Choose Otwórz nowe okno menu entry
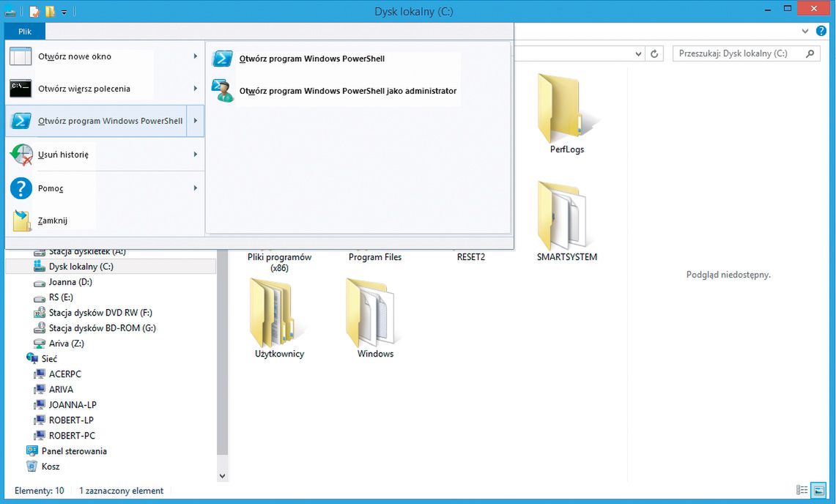The width and height of the screenshot is (836, 504). 105,56
